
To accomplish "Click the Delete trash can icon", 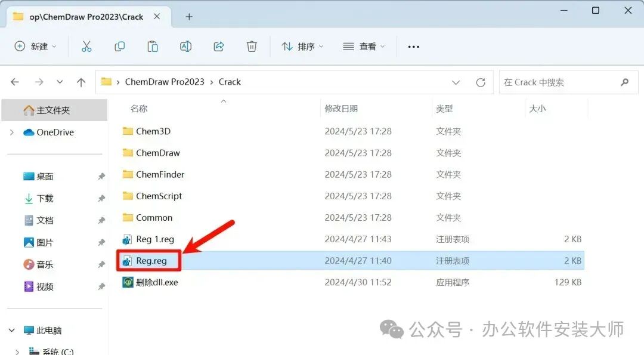I will 252,47.
